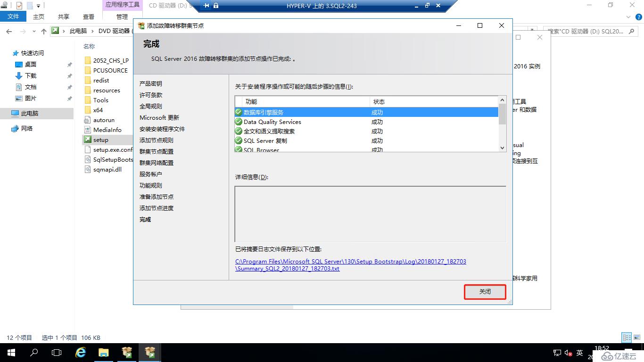
Task: Click the up-one-level arrow in Explorer
Action: click(43, 31)
